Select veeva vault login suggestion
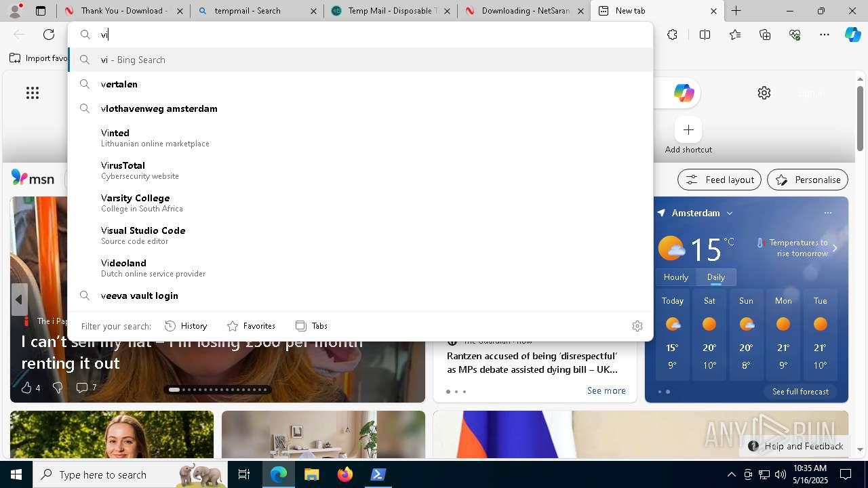Viewport: 868px width, 488px height. click(360, 296)
